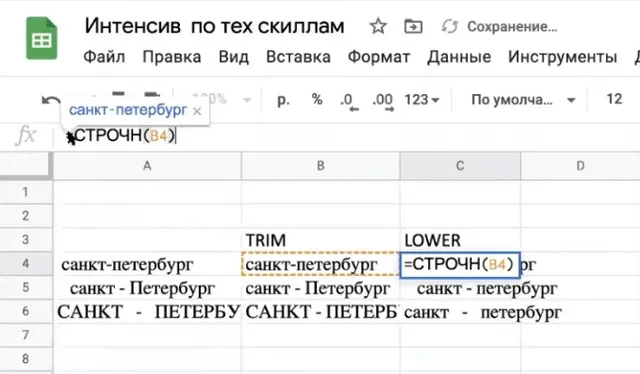Select row 4 header

coord(26,263)
